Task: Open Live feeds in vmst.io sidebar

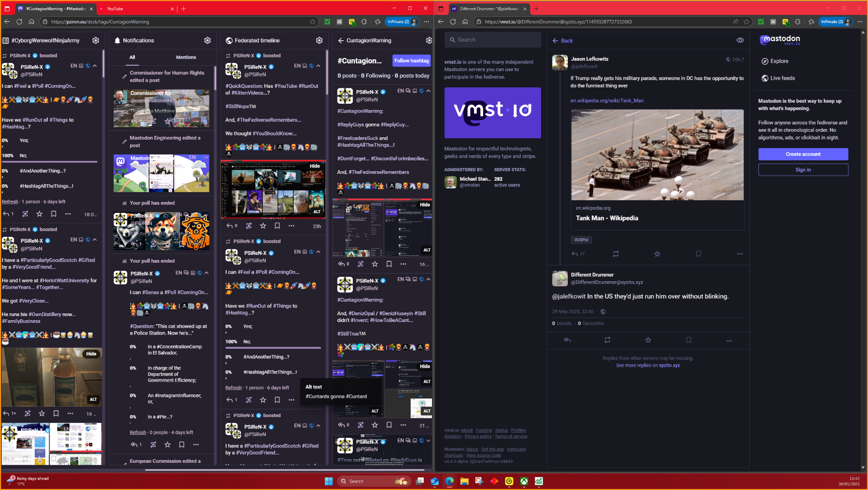Action: 778,78
